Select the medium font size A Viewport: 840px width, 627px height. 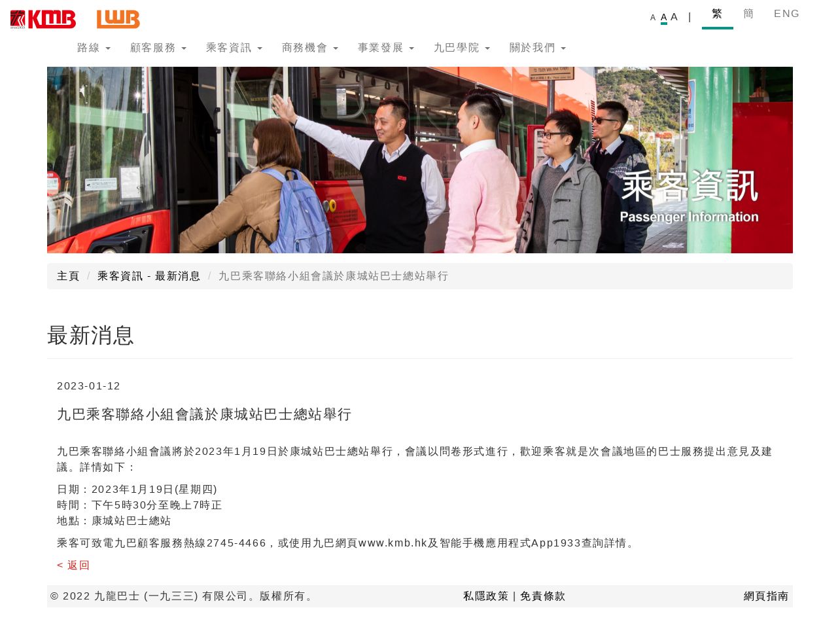[664, 18]
